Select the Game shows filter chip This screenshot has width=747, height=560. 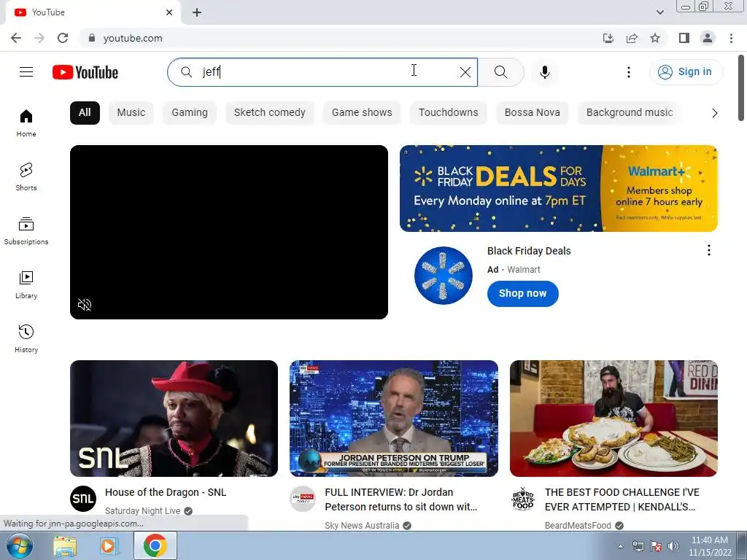(362, 113)
